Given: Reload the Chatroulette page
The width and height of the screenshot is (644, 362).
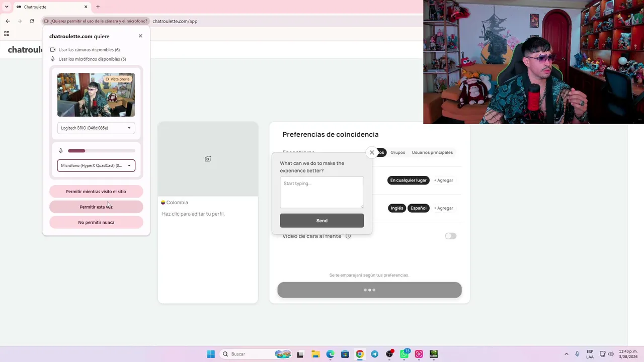Looking at the screenshot, I should click(x=32, y=21).
